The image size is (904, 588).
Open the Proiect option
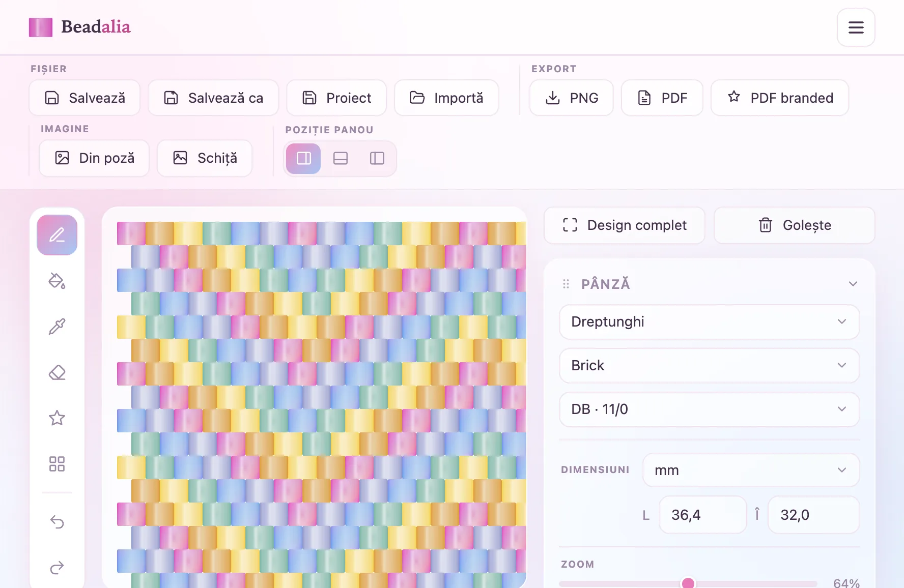[336, 98]
